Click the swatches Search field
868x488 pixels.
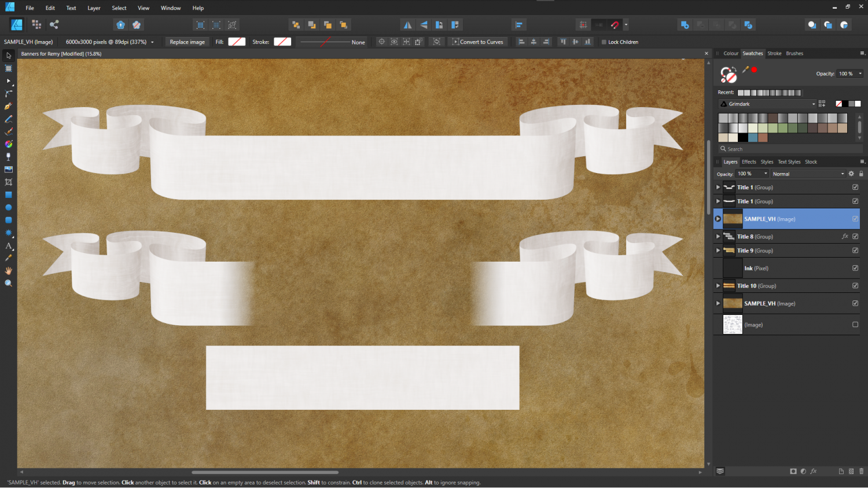790,149
